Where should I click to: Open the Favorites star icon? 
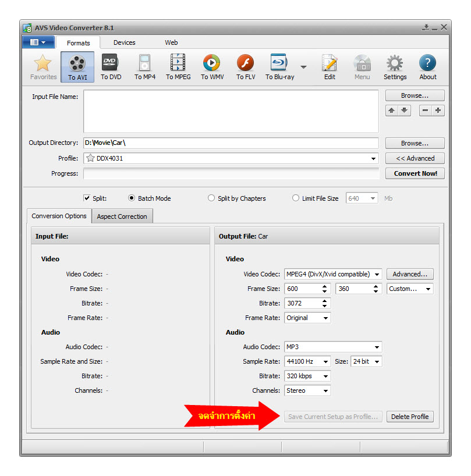pyautogui.click(x=43, y=66)
